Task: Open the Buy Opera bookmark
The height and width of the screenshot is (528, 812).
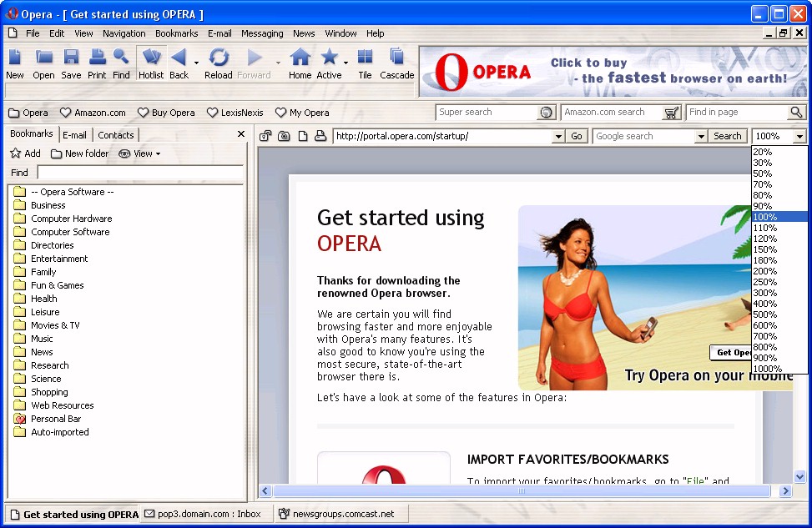Action: pyautogui.click(x=166, y=113)
